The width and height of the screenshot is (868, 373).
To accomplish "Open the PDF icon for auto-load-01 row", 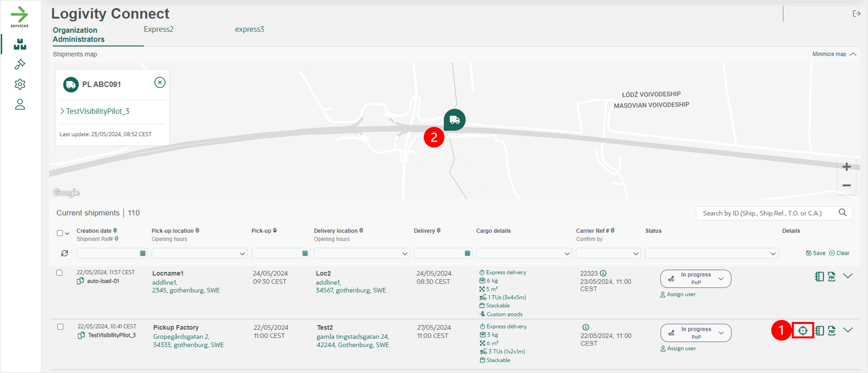I will tap(832, 277).
